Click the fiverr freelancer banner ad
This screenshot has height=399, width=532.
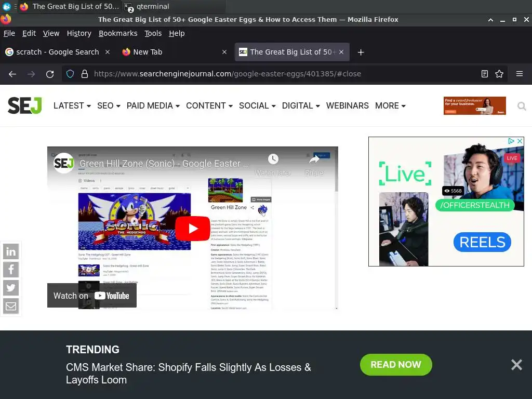click(x=474, y=105)
